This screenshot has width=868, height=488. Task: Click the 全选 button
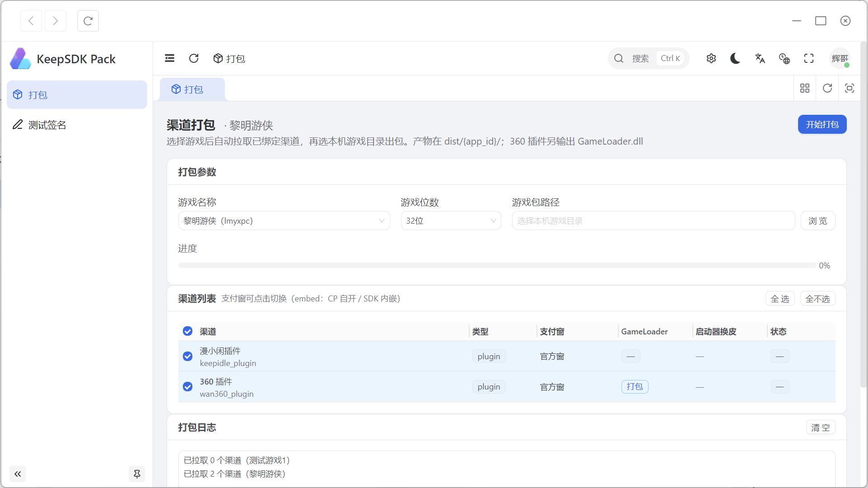[780, 299]
